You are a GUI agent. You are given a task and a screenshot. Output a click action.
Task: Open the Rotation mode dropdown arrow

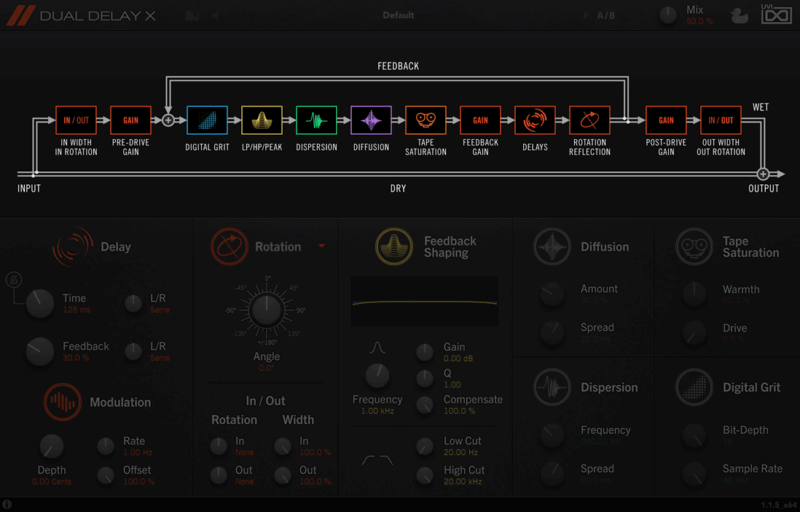click(x=322, y=246)
